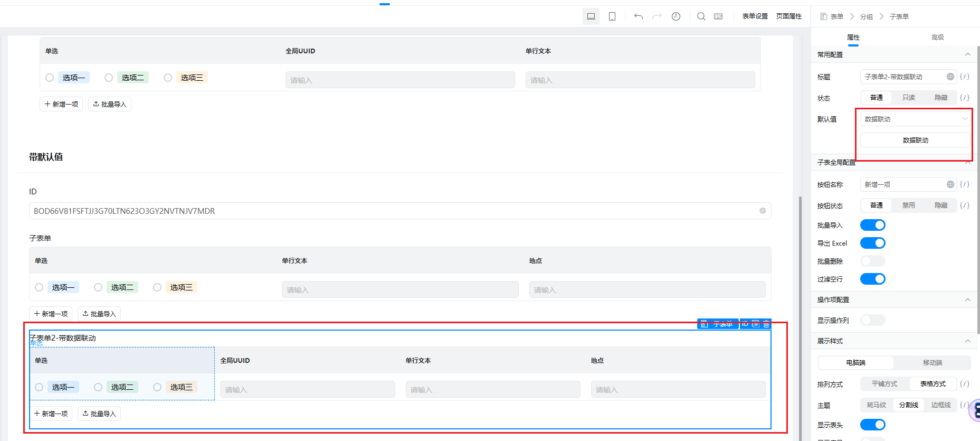
Task: Go to 分组 in the breadcrumb
Action: click(x=867, y=16)
